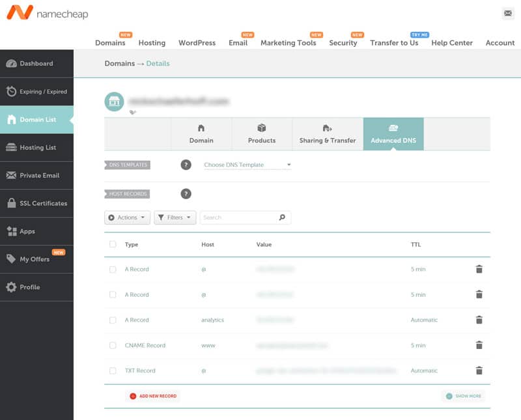Click the help icon next to DNS Templates
Viewport: 521px width, 420px height.
(186, 165)
